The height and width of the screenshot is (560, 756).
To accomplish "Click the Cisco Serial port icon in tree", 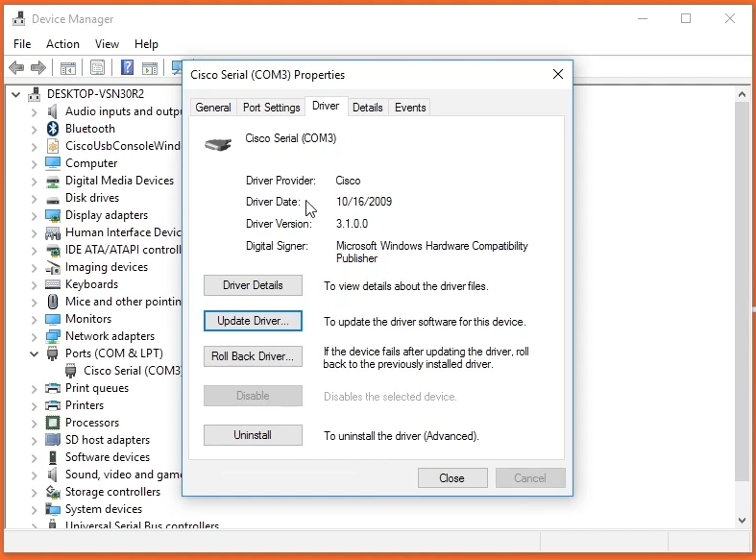I will tap(72, 371).
